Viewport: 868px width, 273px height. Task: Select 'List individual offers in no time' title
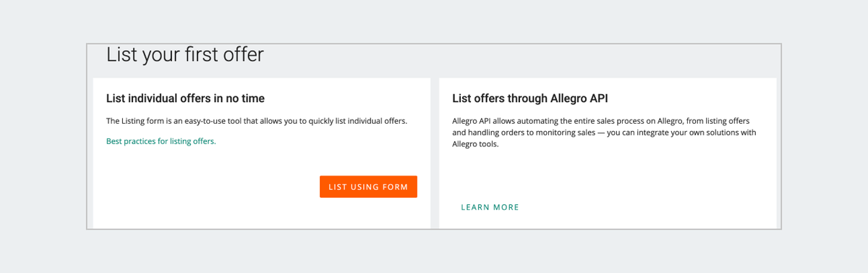(185, 98)
